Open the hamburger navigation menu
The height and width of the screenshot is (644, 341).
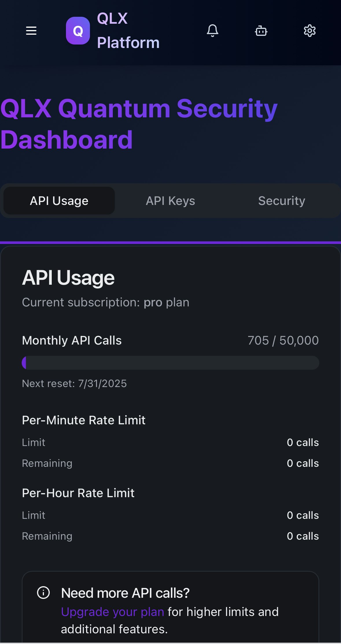point(31,31)
